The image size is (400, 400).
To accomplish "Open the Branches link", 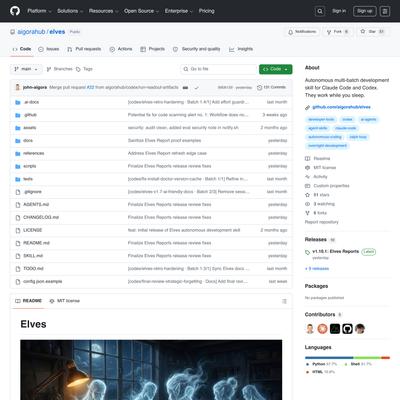I will pos(60,69).
